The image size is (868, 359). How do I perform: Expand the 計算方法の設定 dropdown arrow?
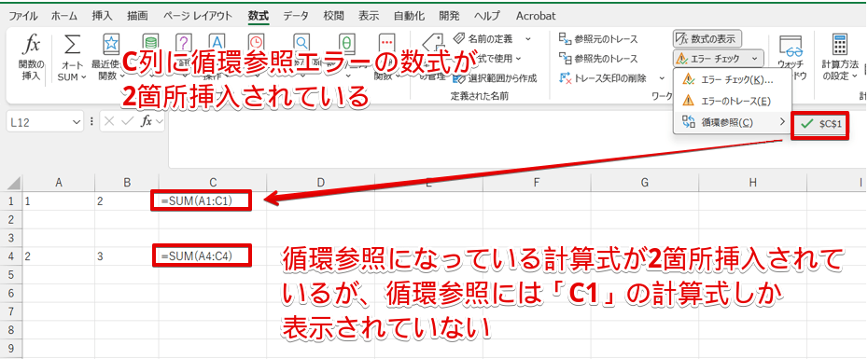point(855,76)
